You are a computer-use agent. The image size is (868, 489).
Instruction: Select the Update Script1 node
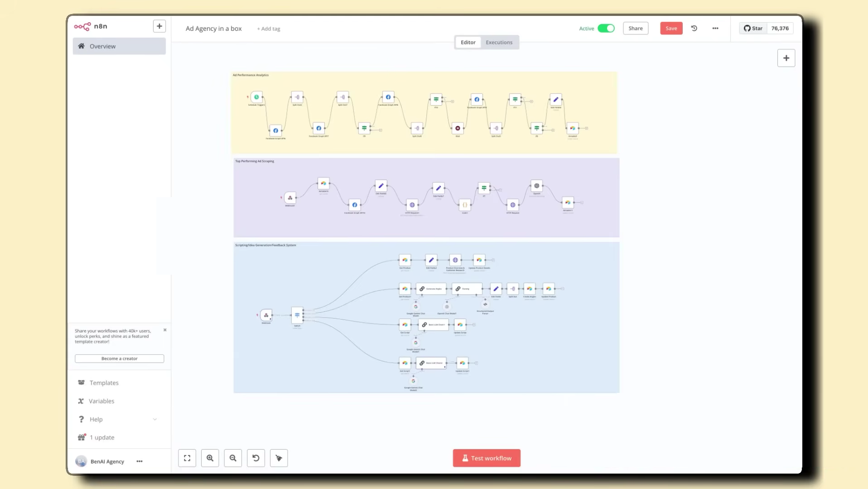[462, 363]
